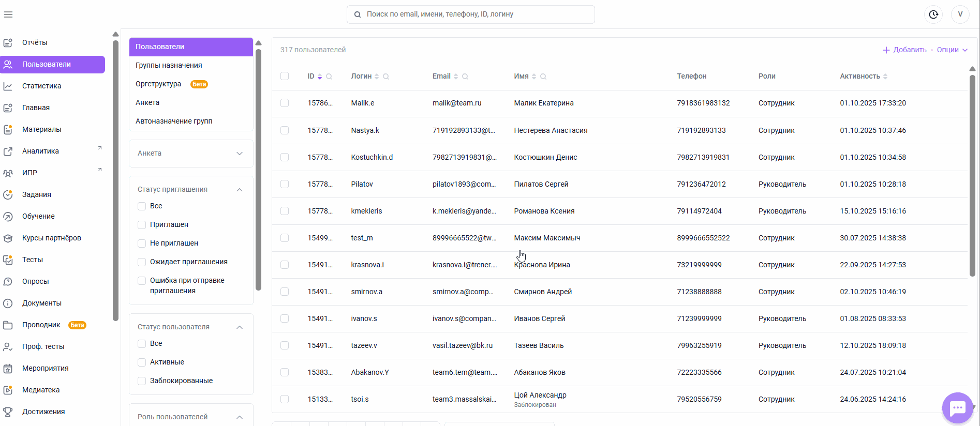This screenshot has height=426, width=980.
Task: Switch to Группы назначения tab
Action: click(x=169, y=65)
